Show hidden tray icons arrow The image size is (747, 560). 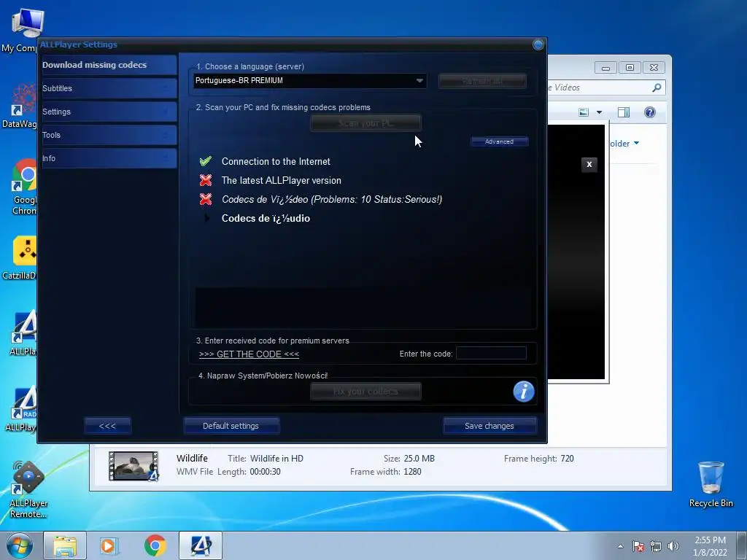click(x=620, y=547)
